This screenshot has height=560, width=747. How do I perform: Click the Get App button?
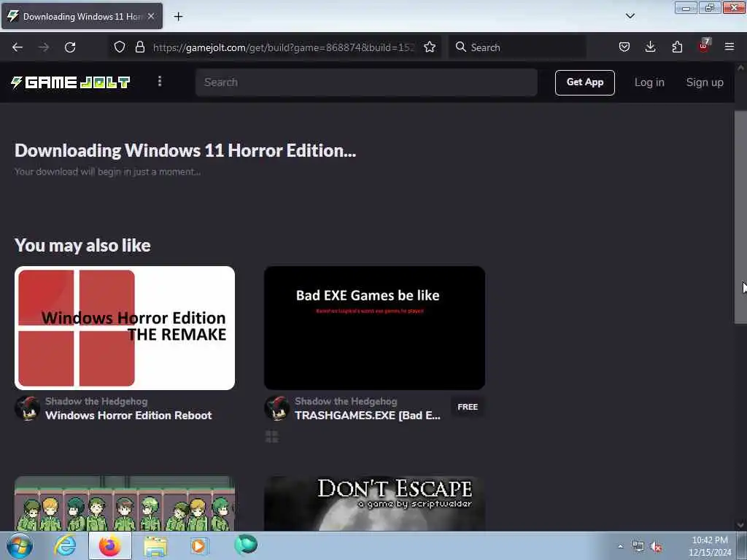click(x=584, y=82)
